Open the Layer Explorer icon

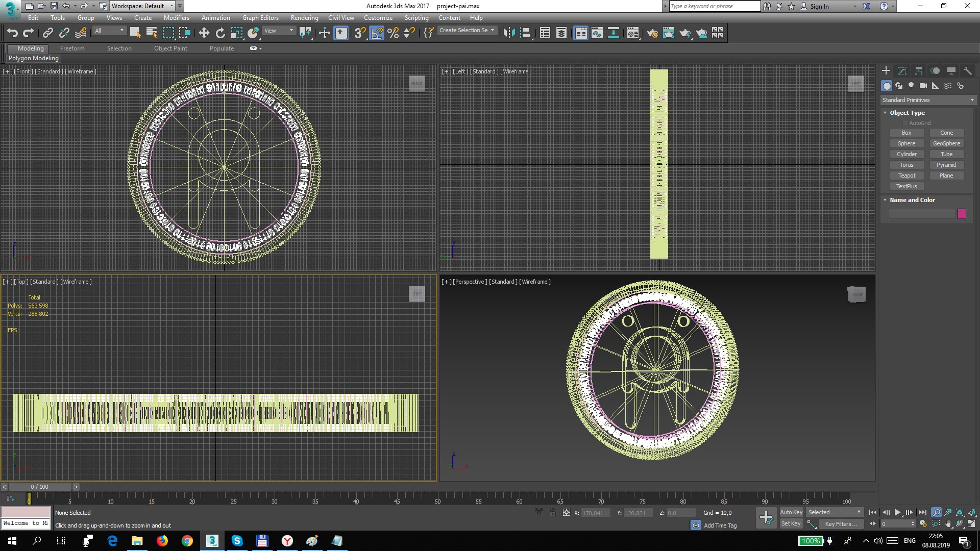(561, 33)
